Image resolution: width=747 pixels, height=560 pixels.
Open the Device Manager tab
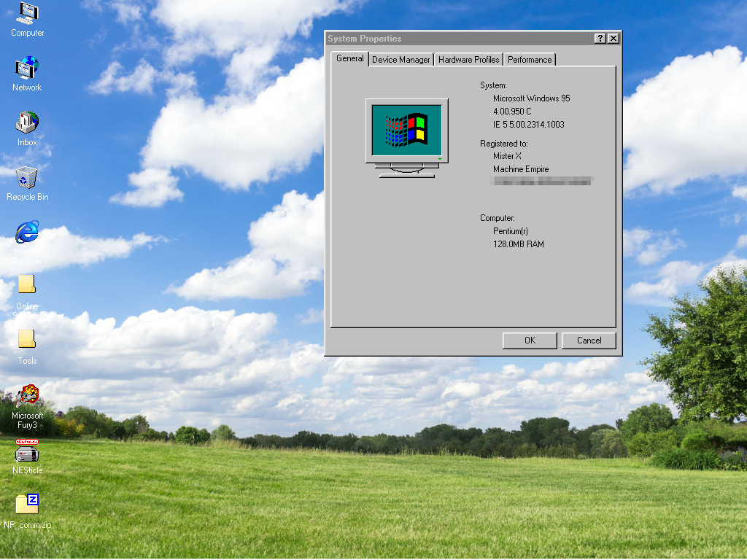(x=400, y=60)
